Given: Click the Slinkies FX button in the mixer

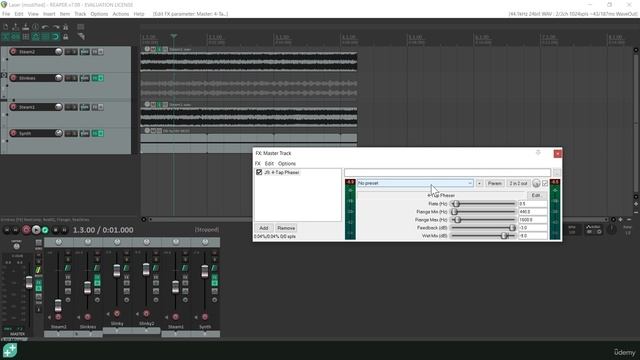Looking at the screenshot, I should [97, 278].
